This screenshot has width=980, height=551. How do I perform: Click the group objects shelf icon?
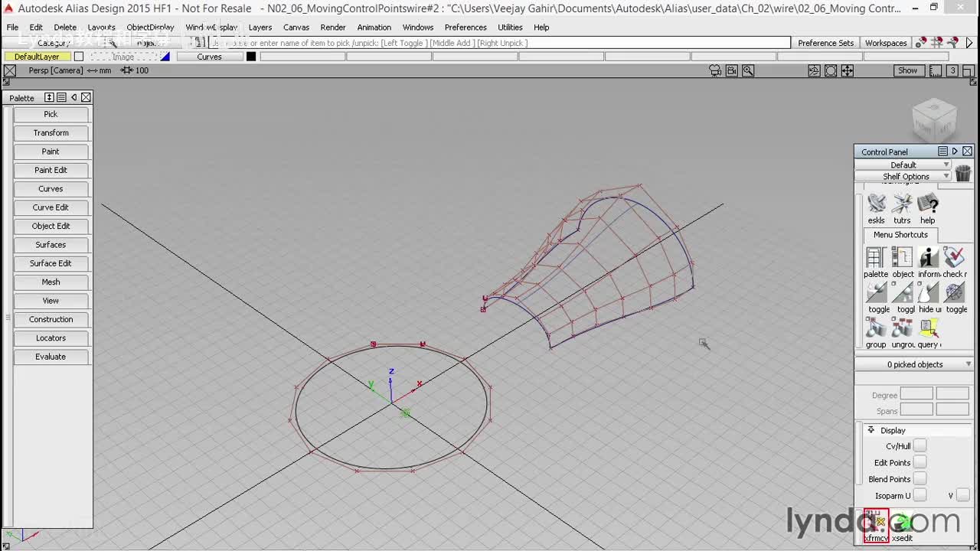pyautogui.click(x=876, y=328)
